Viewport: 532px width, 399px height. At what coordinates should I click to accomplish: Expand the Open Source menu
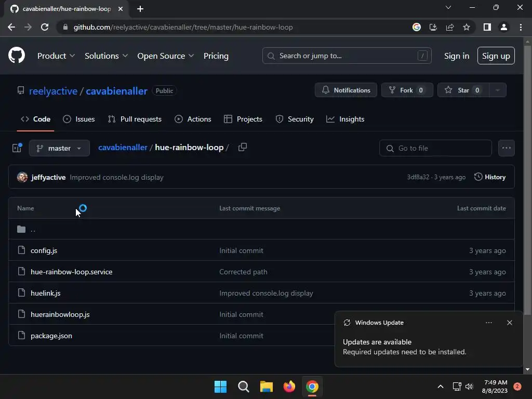pyautogui.click(x=166, y=56)
